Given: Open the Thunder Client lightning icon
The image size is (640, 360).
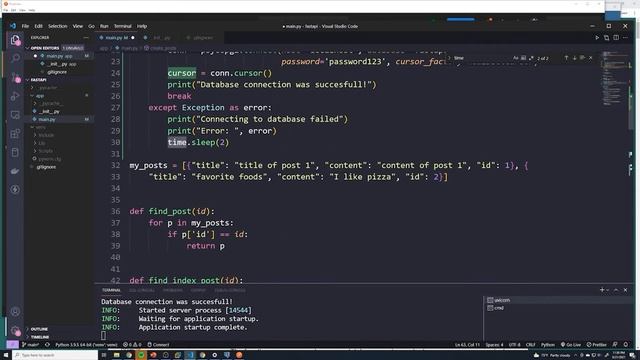Looking at the screenshot, I should click(x=15, y=189).
